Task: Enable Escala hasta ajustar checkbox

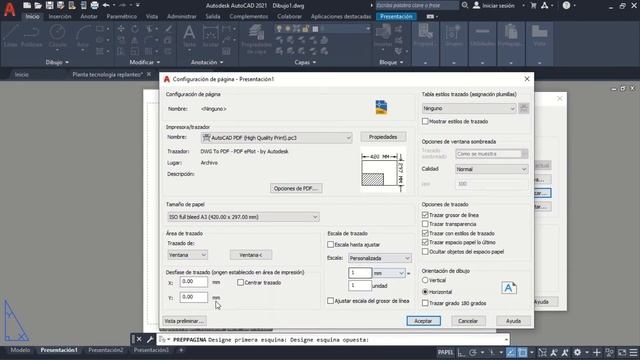Action: 330,244
